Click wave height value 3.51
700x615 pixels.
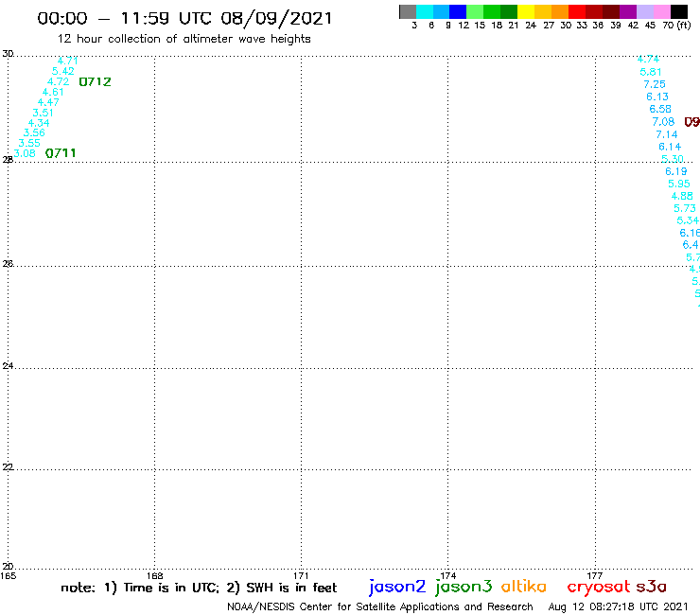pos(43,113)
